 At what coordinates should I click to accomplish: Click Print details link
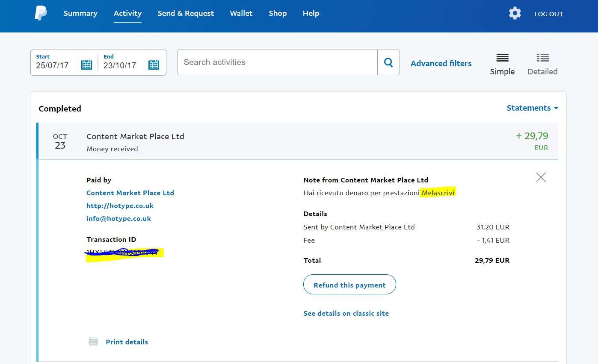click(127, 342)
